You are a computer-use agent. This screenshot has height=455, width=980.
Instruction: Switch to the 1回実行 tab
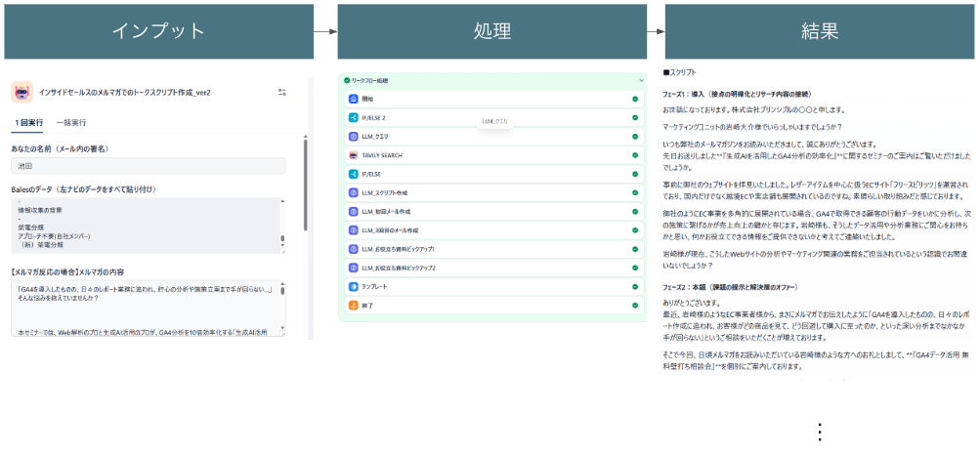(28, 123)
